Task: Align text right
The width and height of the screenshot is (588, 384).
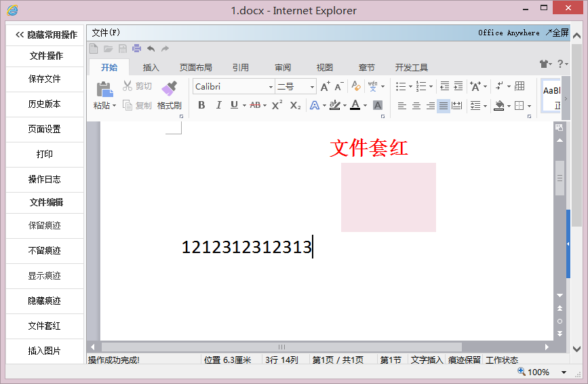Action: click(431, 106)
